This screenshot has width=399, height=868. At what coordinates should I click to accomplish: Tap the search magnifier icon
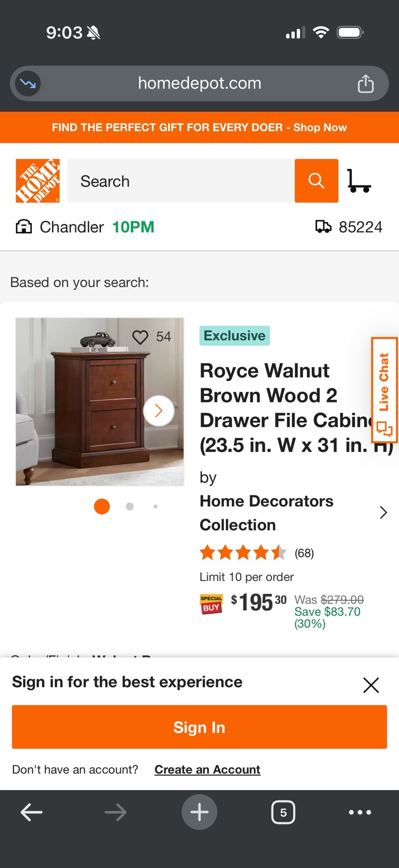tap(316, 180)
